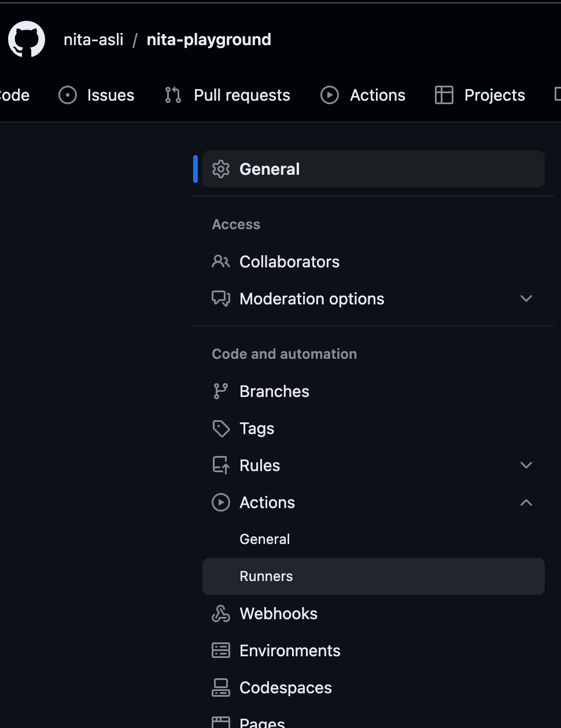
Task: Open Webhooks via its icon
Action: tap(221, 613)
